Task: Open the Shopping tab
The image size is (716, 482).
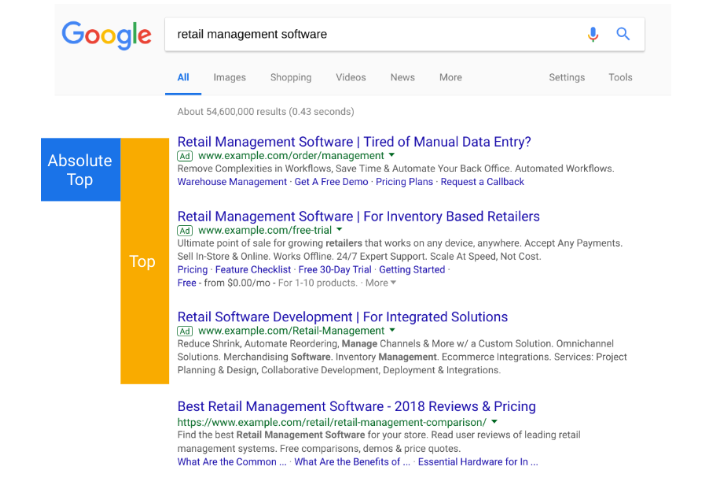Action: [291, 78]
